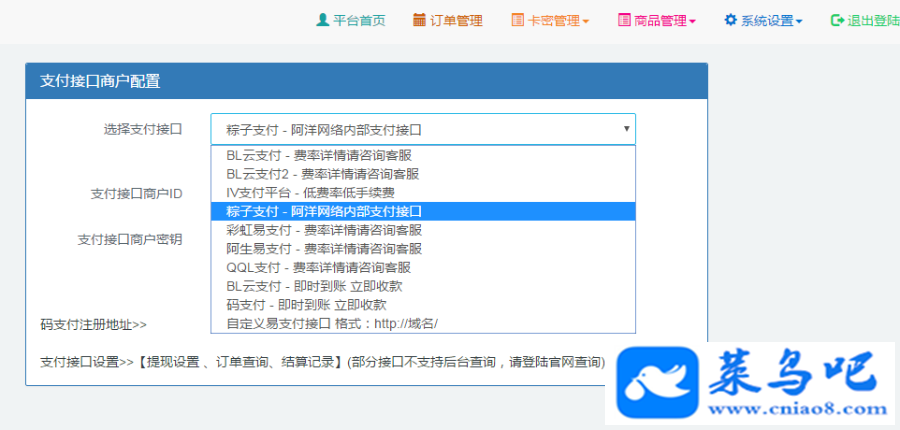The height and width of the screenshot is (430, 900).
Task: Click the gear icon beside 系统设置
Action: coord(730,20)
